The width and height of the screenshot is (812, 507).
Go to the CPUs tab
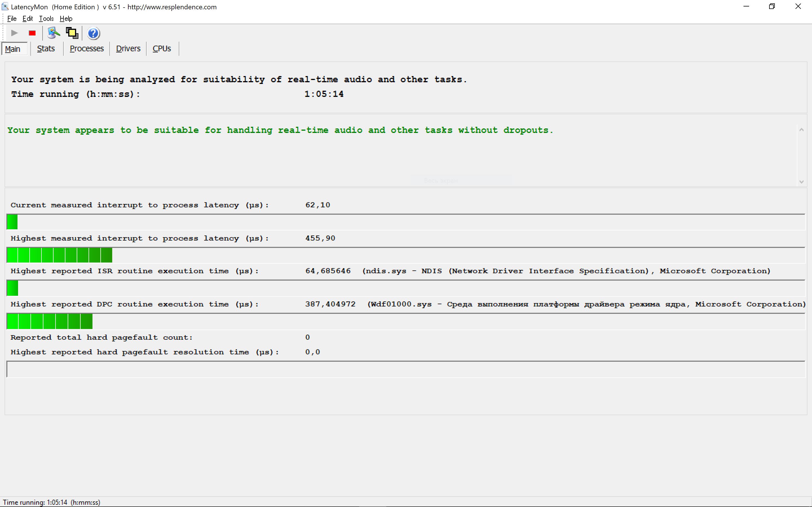(162, 49)
